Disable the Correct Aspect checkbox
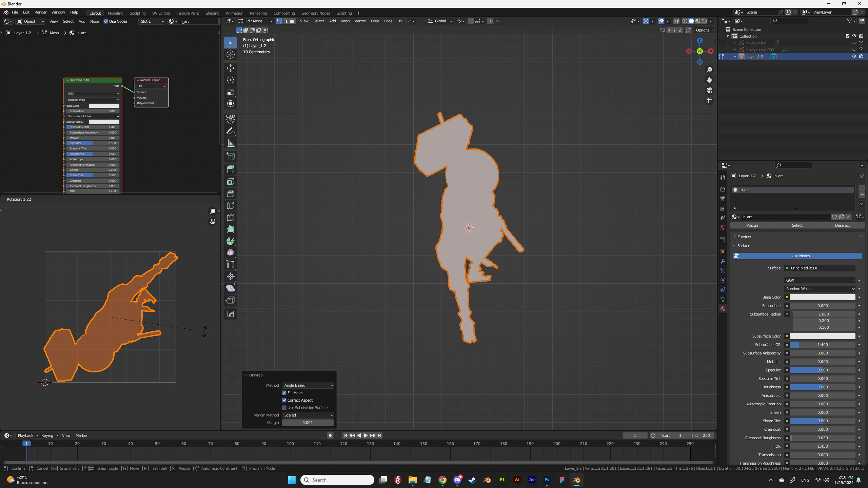The width and height of the screenshot is (868, 488). [x=284, y=400]
